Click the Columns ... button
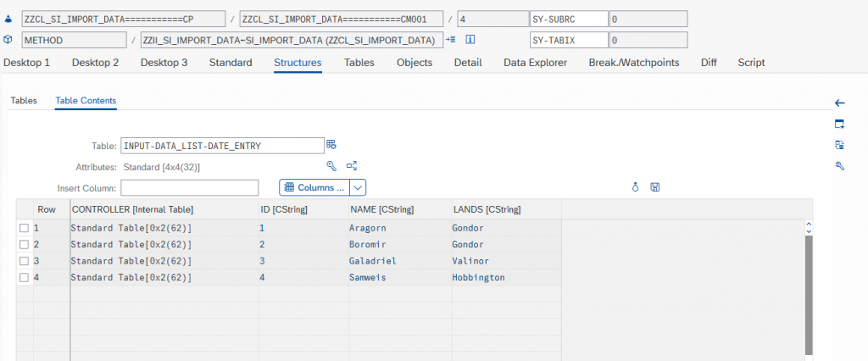Screen dimensions: 868x361 click(315, 187)
